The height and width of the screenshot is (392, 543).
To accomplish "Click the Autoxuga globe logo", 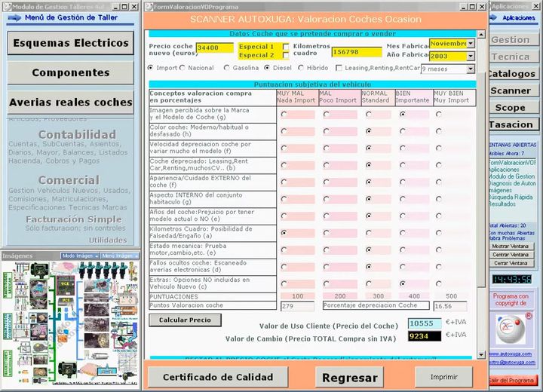I will [x=510, y=328].
